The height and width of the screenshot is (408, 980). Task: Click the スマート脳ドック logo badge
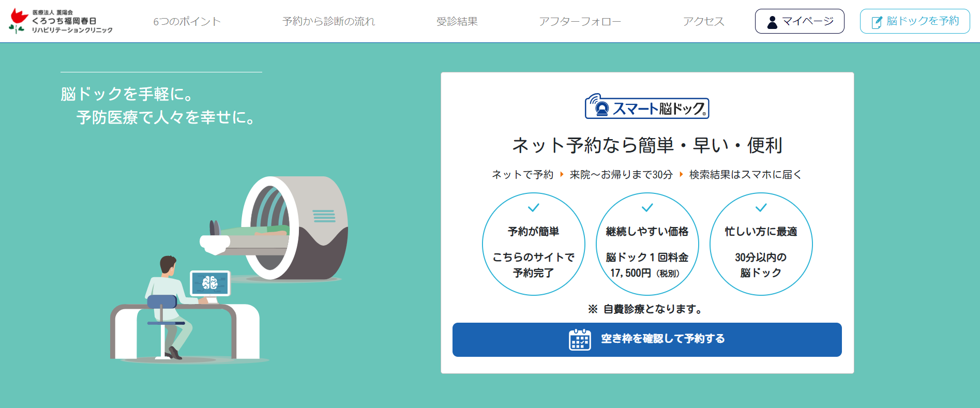tap(646, 107)
